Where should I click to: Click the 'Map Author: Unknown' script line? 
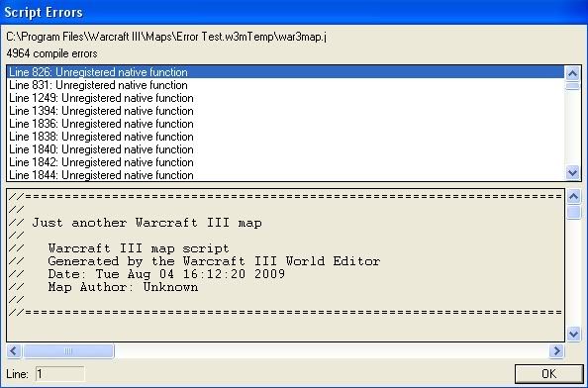click(123, 287)
